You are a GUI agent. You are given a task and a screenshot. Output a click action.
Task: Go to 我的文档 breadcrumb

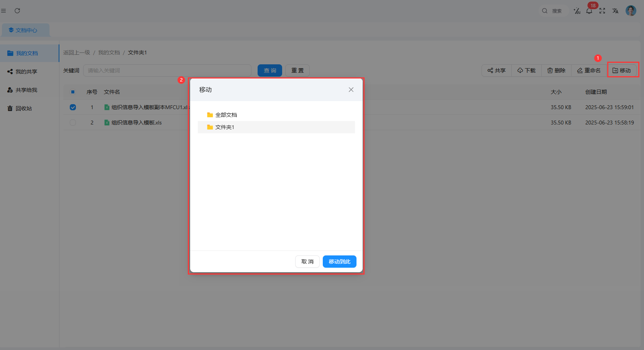coord(109,52)
